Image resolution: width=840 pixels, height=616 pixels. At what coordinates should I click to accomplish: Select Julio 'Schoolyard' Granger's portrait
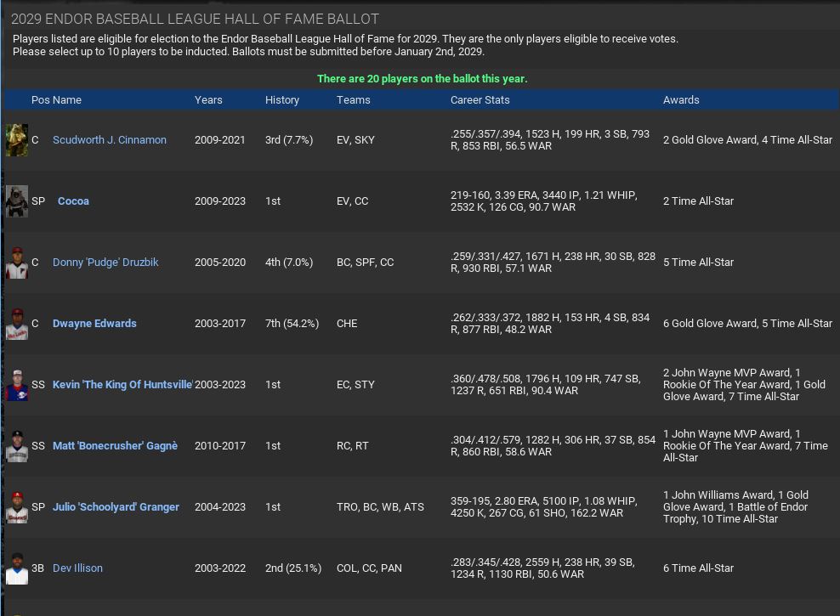coord(17,507)
